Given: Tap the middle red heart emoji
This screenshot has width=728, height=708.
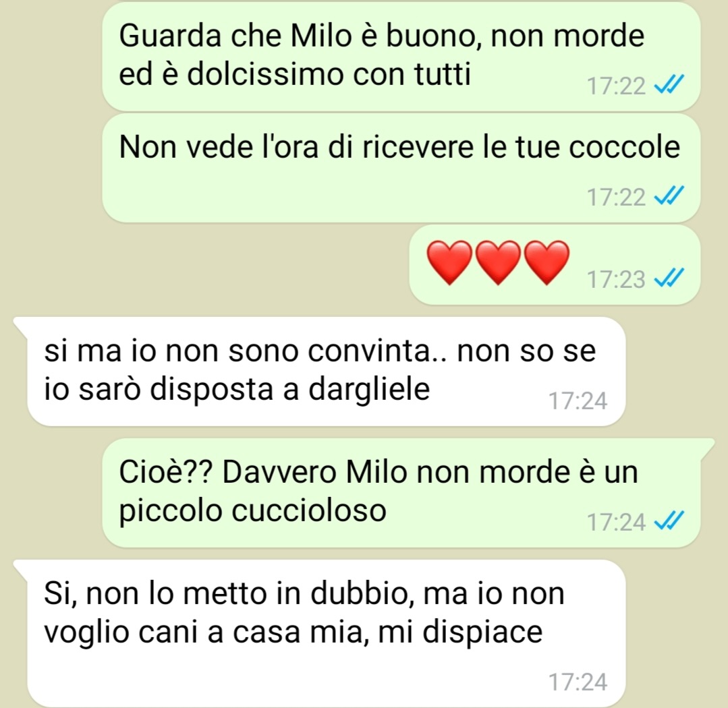Looking at the screenshot, I should click(x=498, y=262).
